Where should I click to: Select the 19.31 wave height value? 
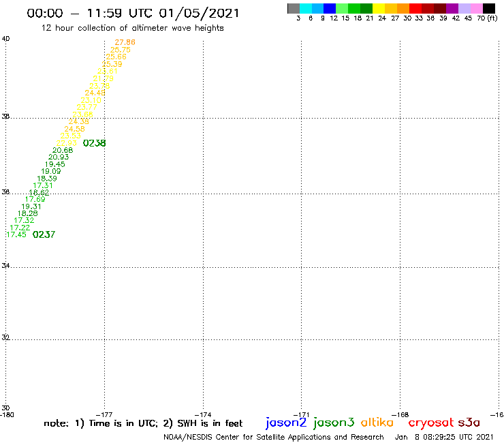[31, 207]
